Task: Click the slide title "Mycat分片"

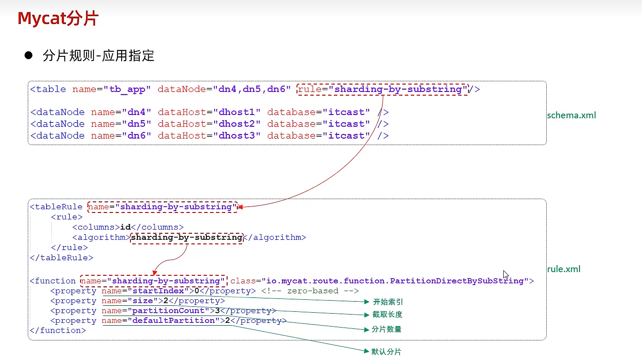Action: (x=58, y=19)
